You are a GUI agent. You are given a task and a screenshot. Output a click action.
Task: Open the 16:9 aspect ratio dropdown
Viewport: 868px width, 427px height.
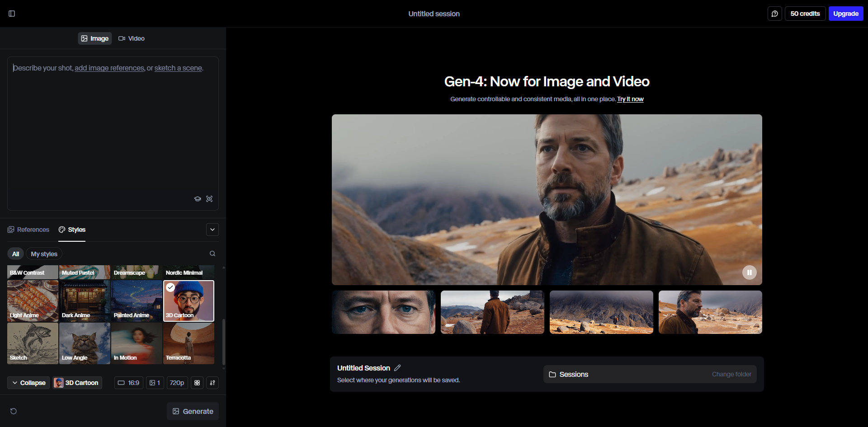[128, 383]
